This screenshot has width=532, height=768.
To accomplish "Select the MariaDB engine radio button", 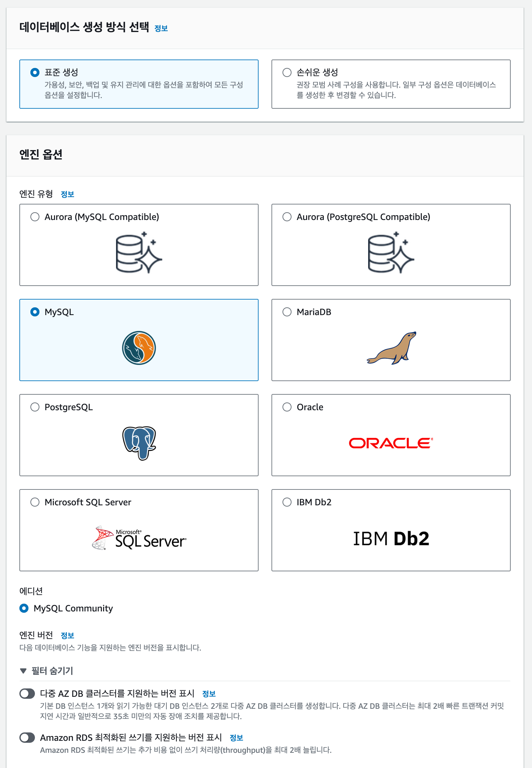I will 287,312.
